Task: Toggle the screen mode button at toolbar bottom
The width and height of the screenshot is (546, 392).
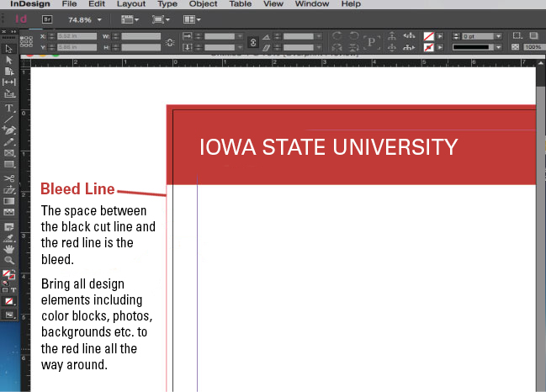Action: pos(9,315)
